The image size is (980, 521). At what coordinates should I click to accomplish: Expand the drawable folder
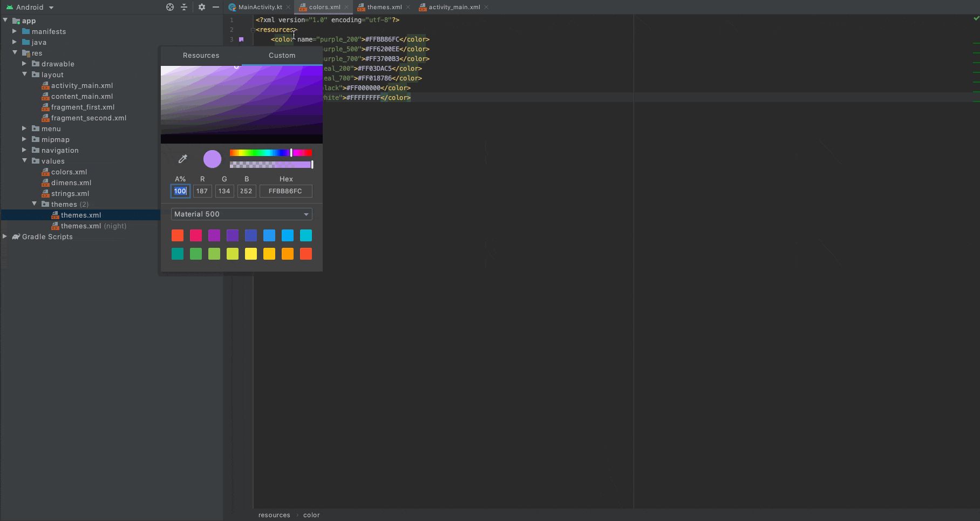point(24,64)
